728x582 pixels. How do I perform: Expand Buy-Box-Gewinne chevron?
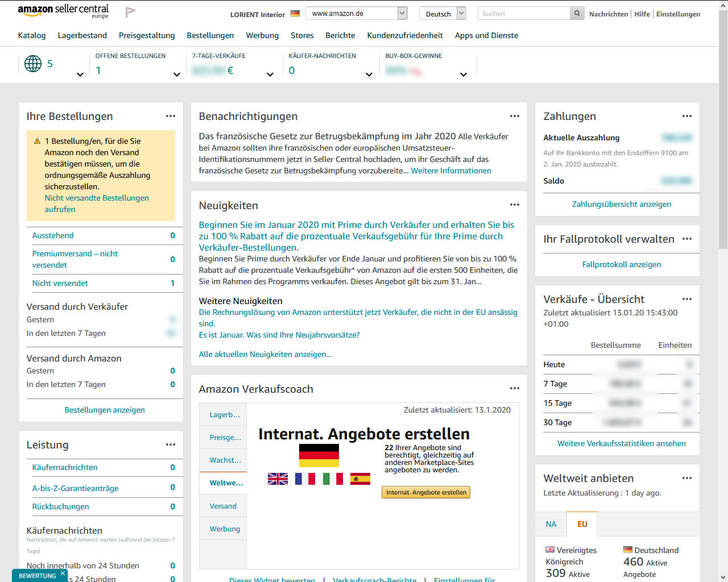[x=464, y=74]
